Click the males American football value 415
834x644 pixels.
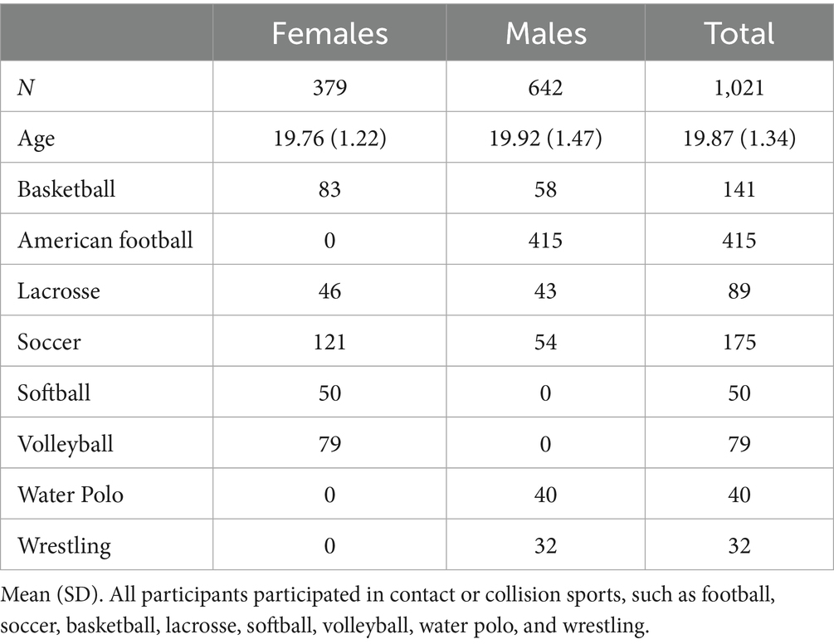coord(545,240)
